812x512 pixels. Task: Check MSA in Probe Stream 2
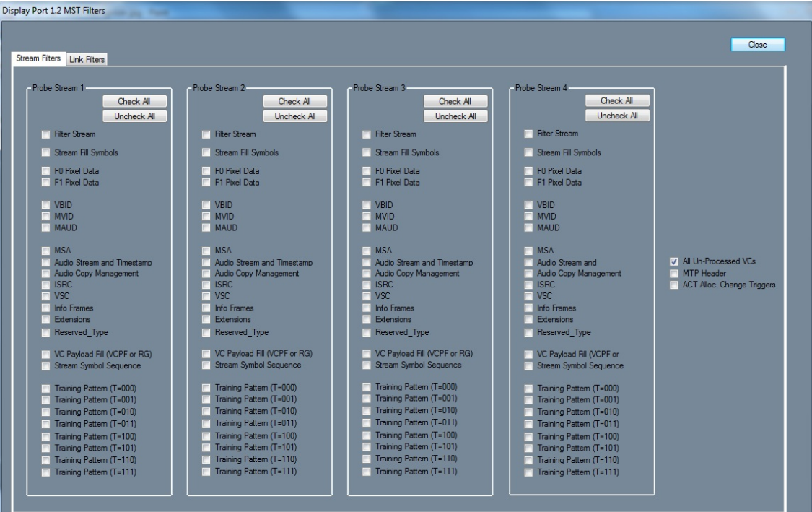click(206, 251)
